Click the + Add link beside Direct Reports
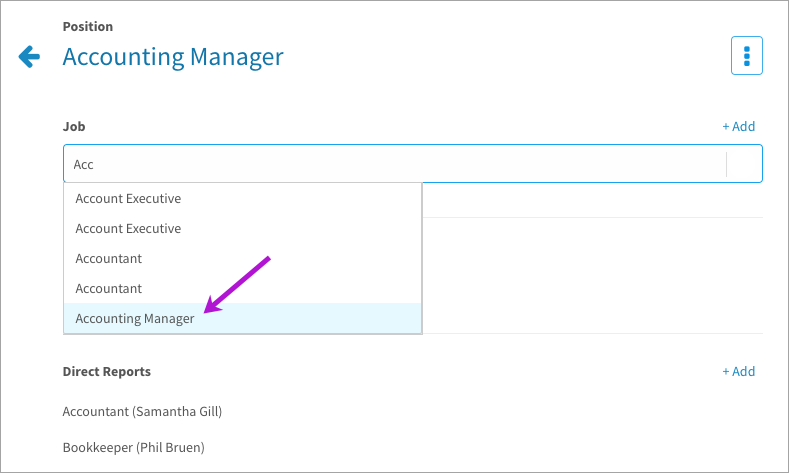Screen dimensions: 789x473 click(739, 371)
